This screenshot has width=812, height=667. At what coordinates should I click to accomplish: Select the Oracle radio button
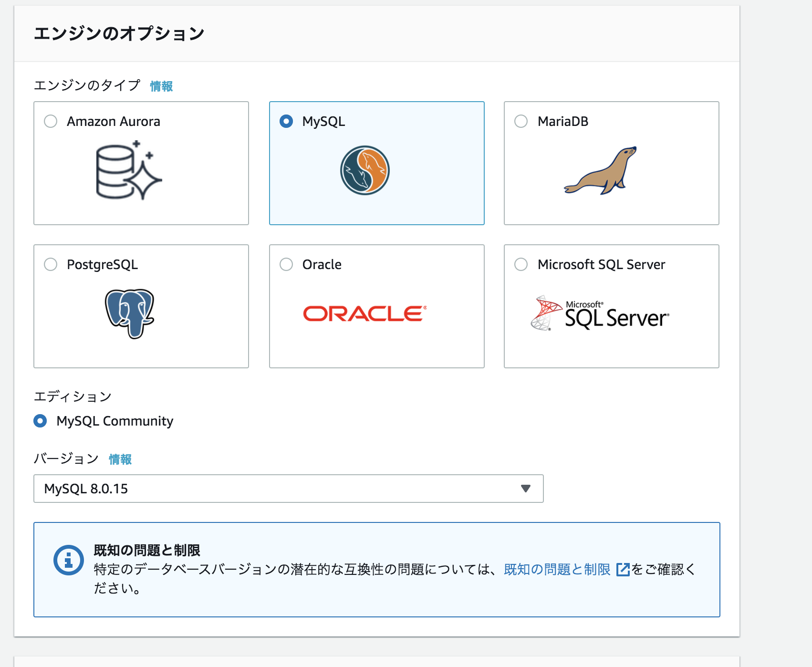pos(286,264)
